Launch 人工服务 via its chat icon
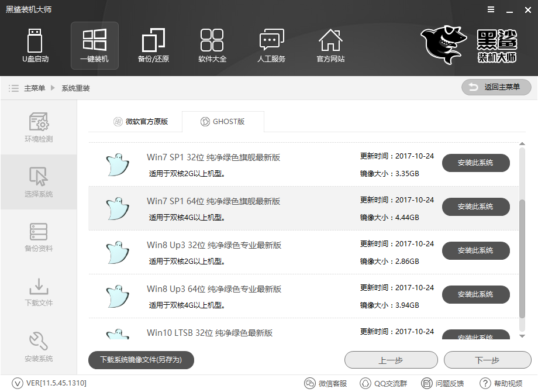This screenshot has height=392, width=538. (x=271, y=46)
